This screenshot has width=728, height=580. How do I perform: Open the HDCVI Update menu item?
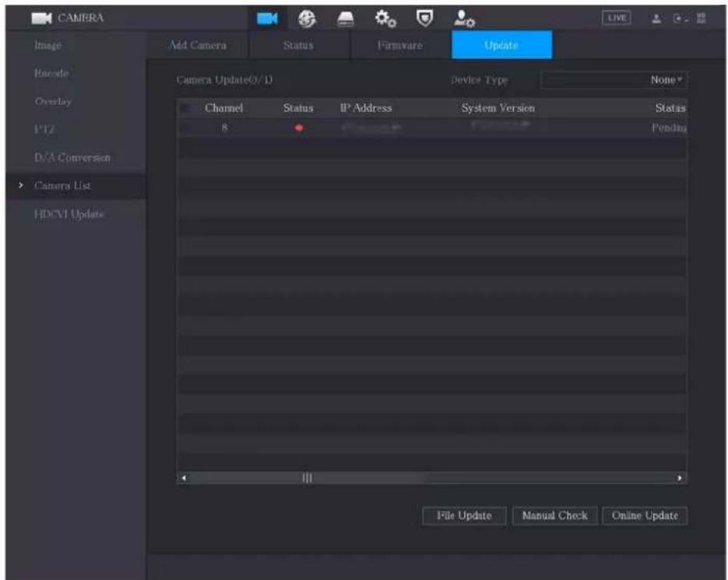point(69,214)
